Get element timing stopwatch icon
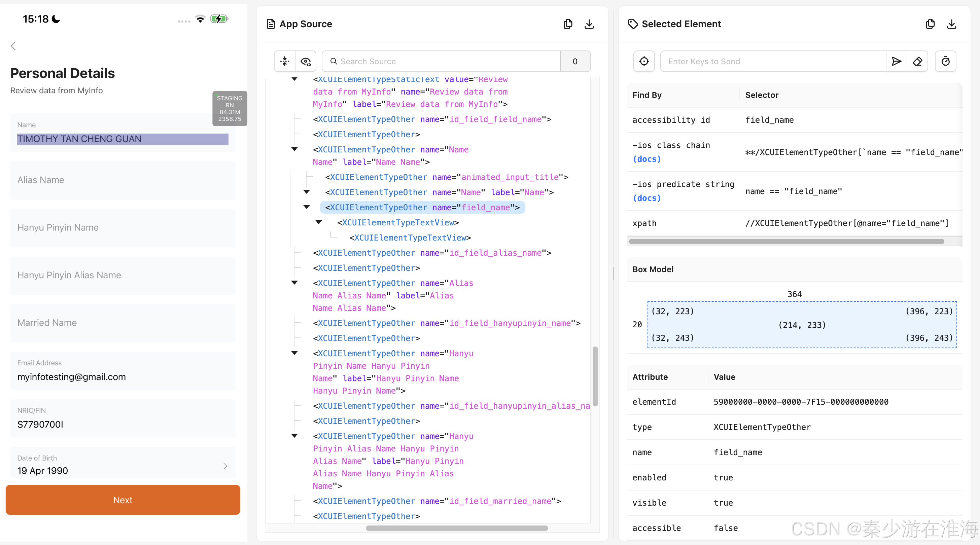Viewport: 980px width, 545px height. pyautogui.click(x=945, y=61)
